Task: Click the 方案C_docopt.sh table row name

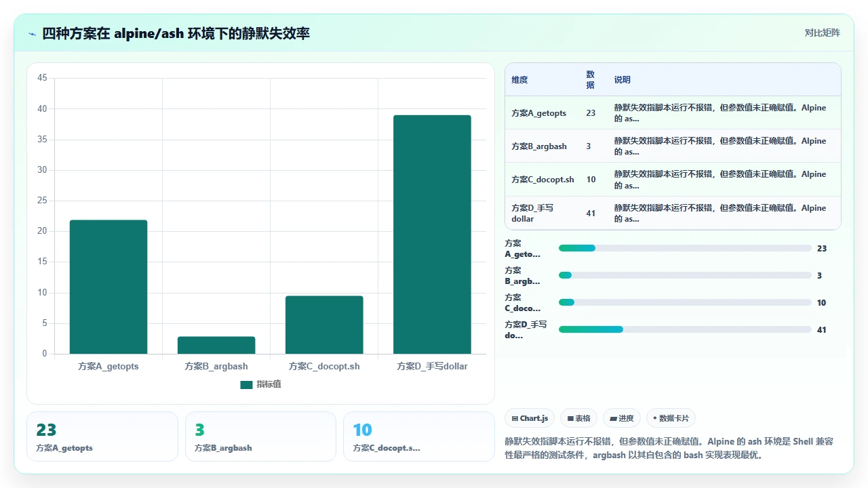Action: pyautogui.click(x=542, y=180)
